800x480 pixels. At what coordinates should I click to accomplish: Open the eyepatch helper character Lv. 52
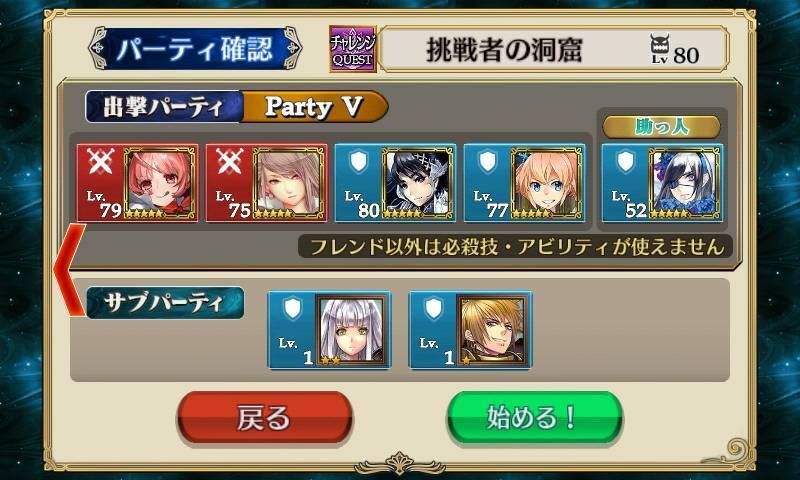685,183
